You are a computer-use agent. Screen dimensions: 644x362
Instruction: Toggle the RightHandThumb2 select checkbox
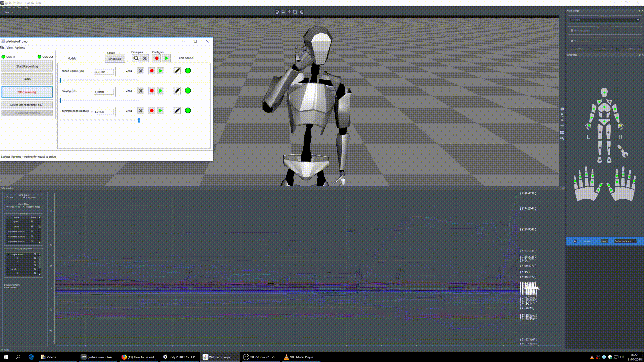click(32, 236)
